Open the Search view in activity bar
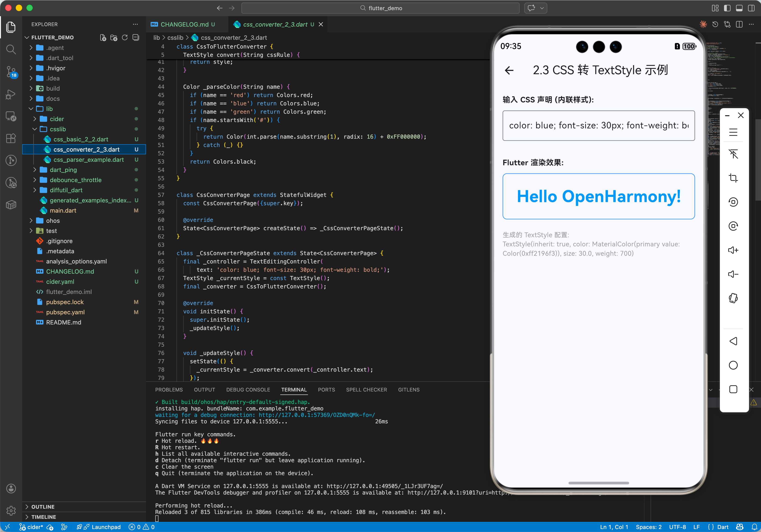 tap(11, 50)
